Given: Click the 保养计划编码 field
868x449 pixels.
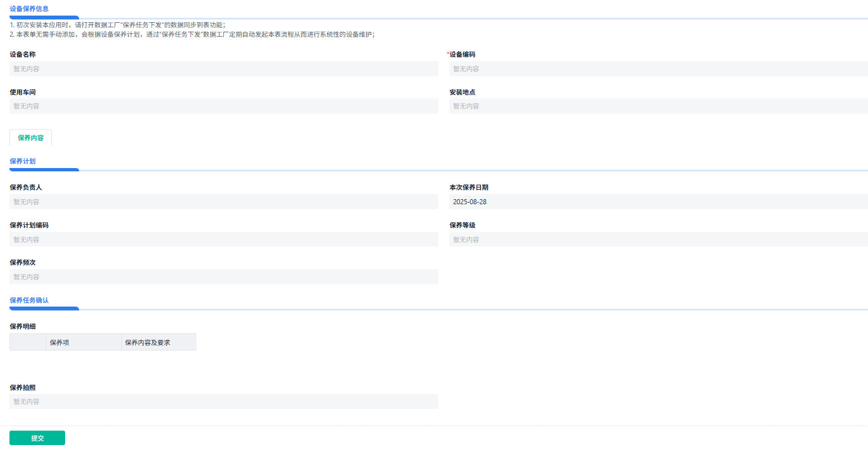Looking at the screenshot, I should coord(224,240).
